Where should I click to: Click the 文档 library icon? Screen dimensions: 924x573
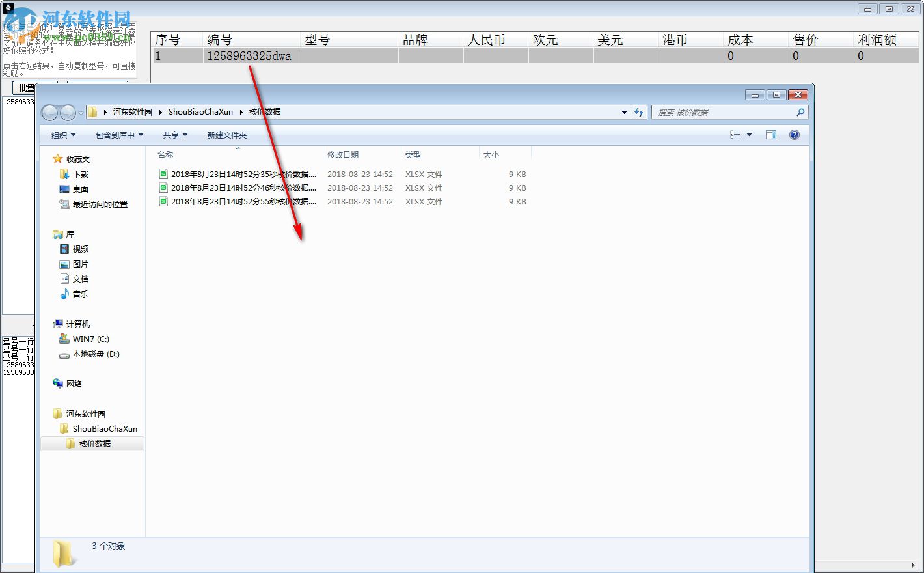click(x=64, y=279)
